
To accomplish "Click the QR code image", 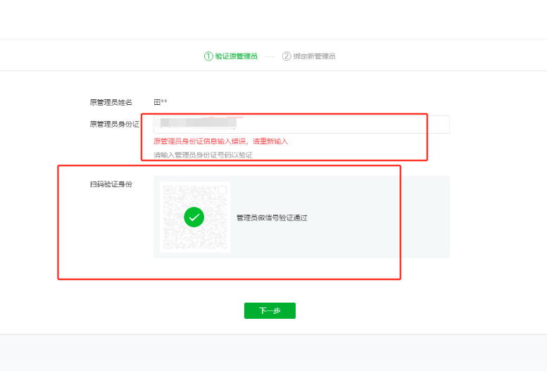I will pos(195,217).
